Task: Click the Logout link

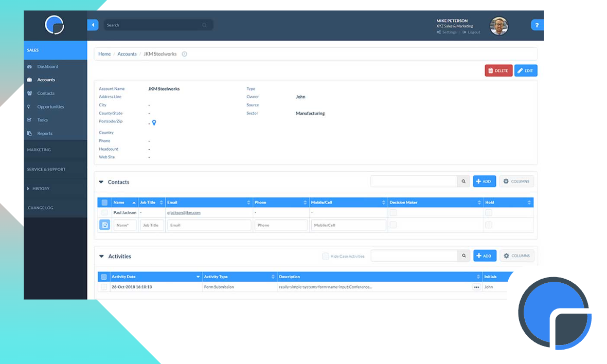Action: [471, 32]
